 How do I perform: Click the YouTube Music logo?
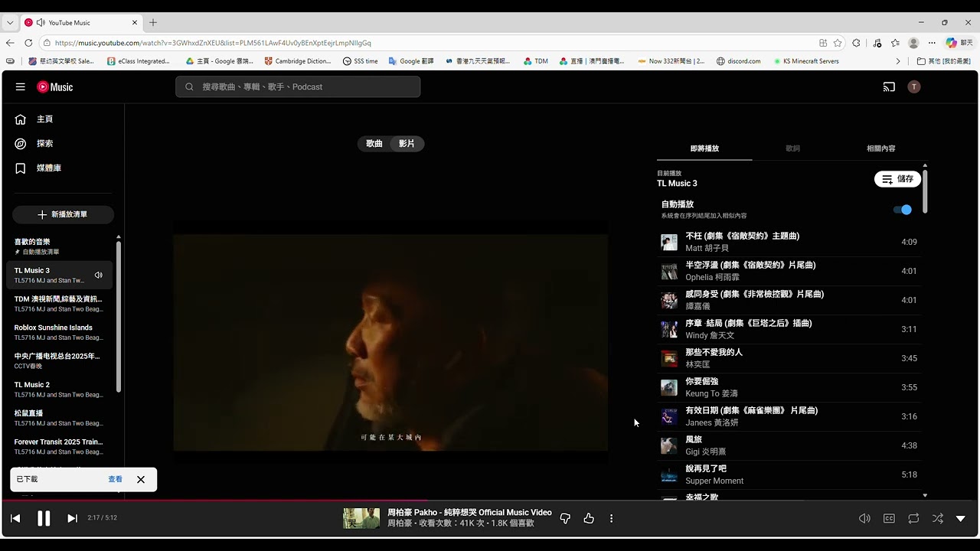[x=55, y=87]
